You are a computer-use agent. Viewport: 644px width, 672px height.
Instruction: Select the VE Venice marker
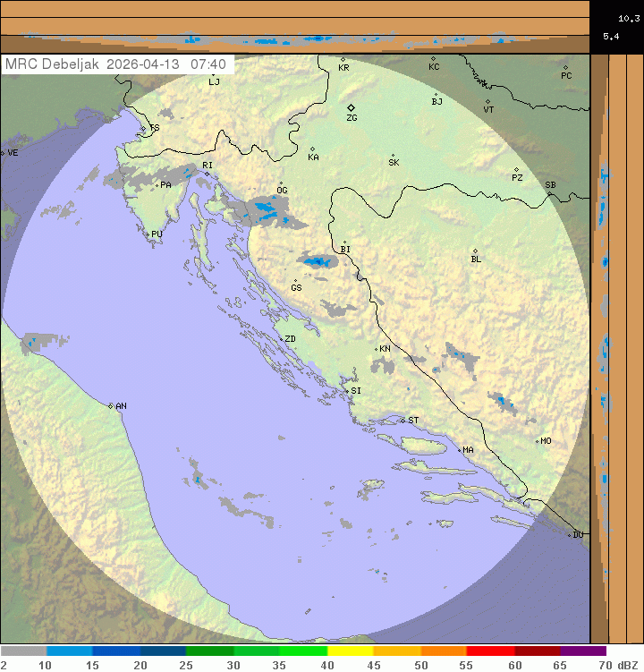(x=4, y=153)
